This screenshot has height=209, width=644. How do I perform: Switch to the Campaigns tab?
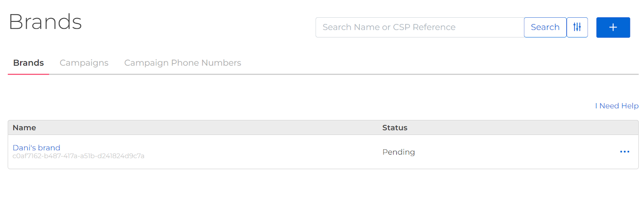(x=84, y=63)
